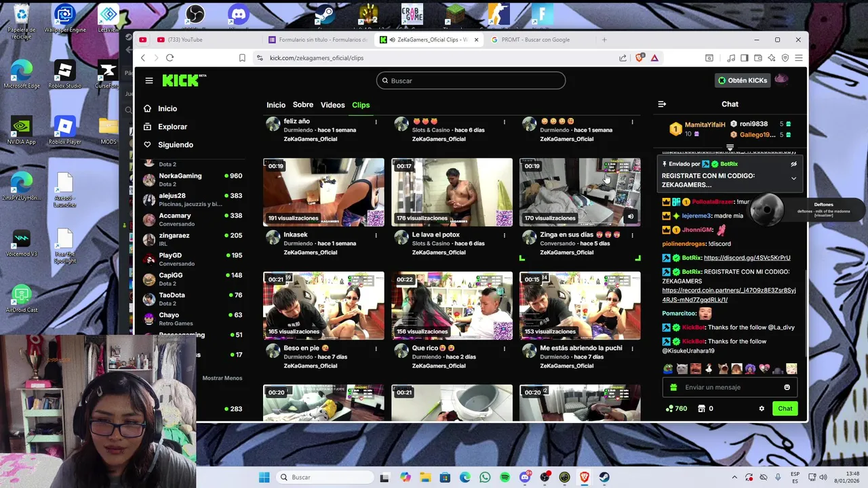Open a new browser tab with plus button
This screenshot has height=488, width=868.
click(604, 39)
